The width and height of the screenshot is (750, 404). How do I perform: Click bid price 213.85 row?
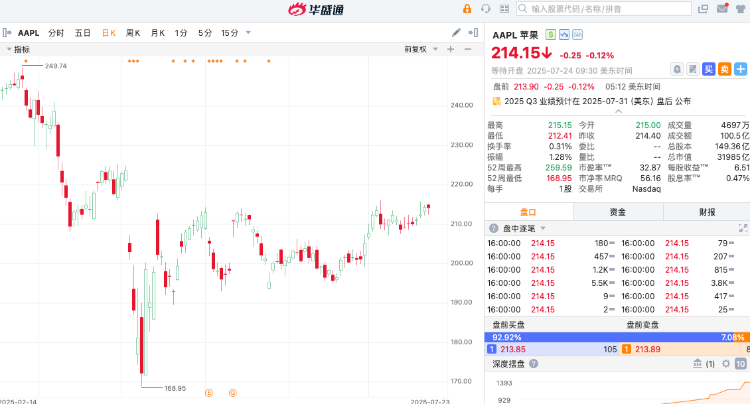coord(552,349)
